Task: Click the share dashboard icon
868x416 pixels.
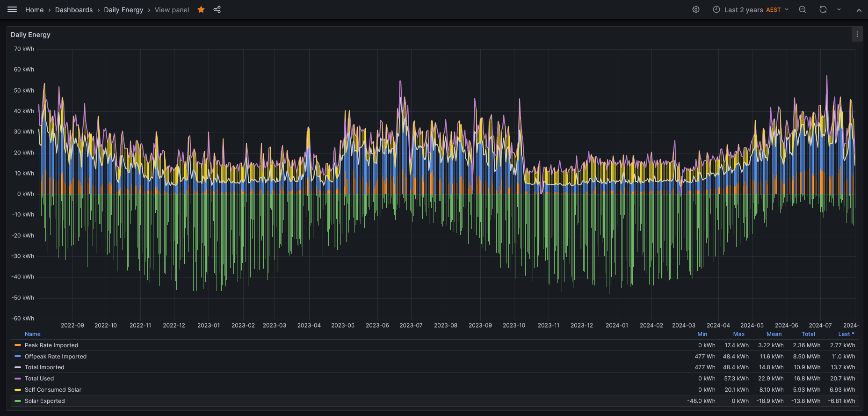Action: (x=217, y=9)
